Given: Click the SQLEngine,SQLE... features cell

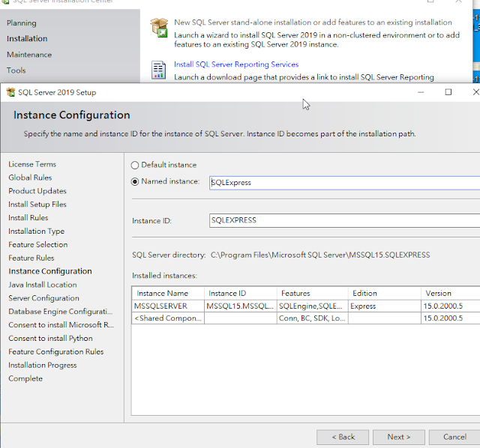Looking at the screenshot, I should (x=313, y=306).
